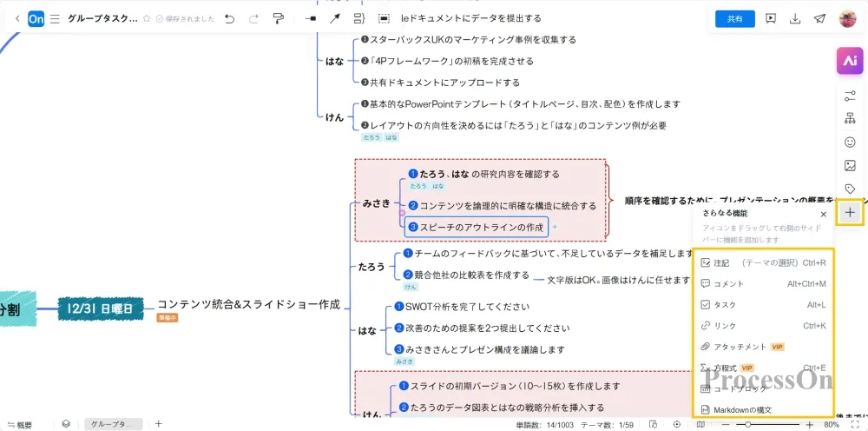This screenshot has height=431, width=868.
Task: Collapse the スピーチのアウトラインの作成 node
Action: tap(555, 227)
